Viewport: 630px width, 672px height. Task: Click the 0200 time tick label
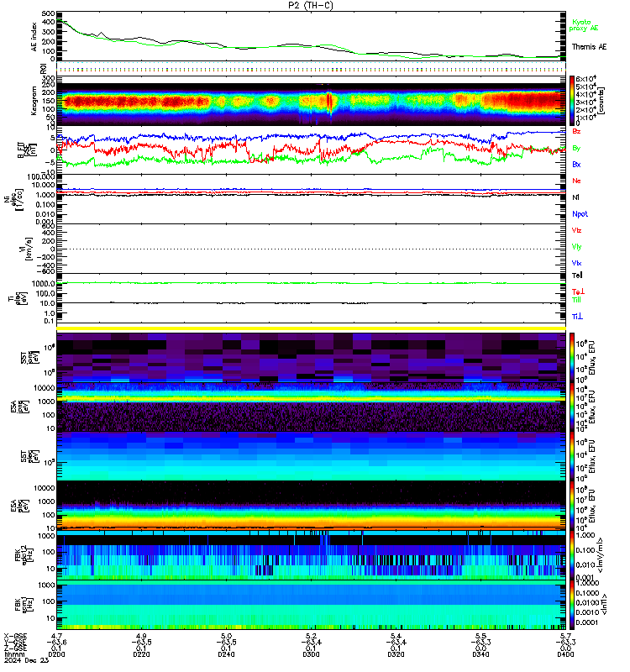point(56,654)
